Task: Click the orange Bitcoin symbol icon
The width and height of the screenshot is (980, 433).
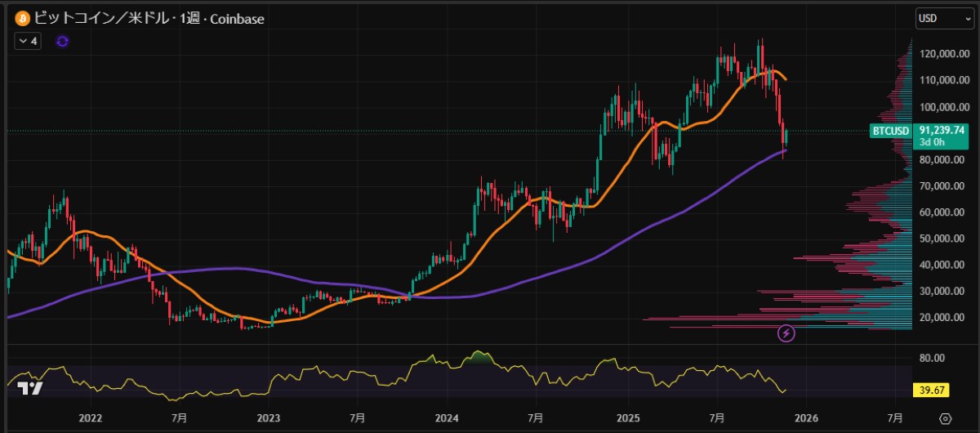Action: [x=21, y=17]
